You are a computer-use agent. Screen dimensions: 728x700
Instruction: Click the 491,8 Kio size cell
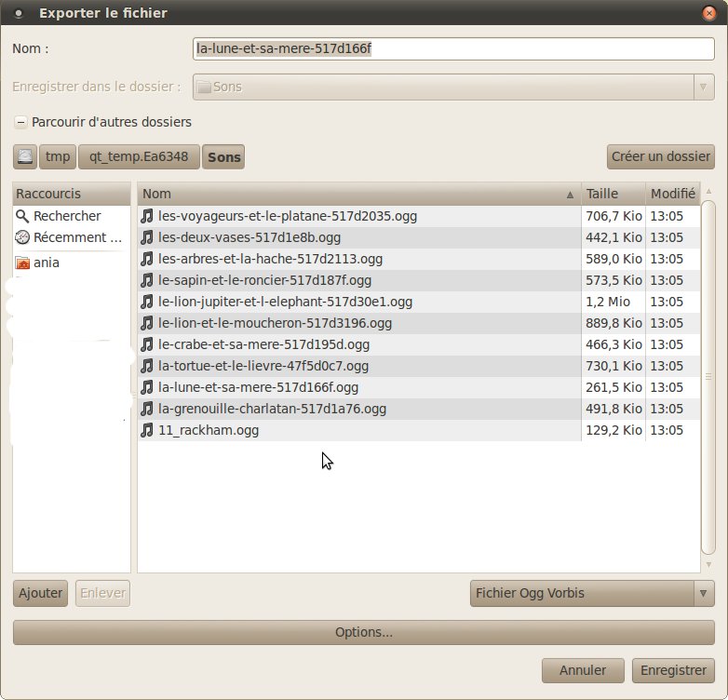pyautogui.click(x=613, y=409)
